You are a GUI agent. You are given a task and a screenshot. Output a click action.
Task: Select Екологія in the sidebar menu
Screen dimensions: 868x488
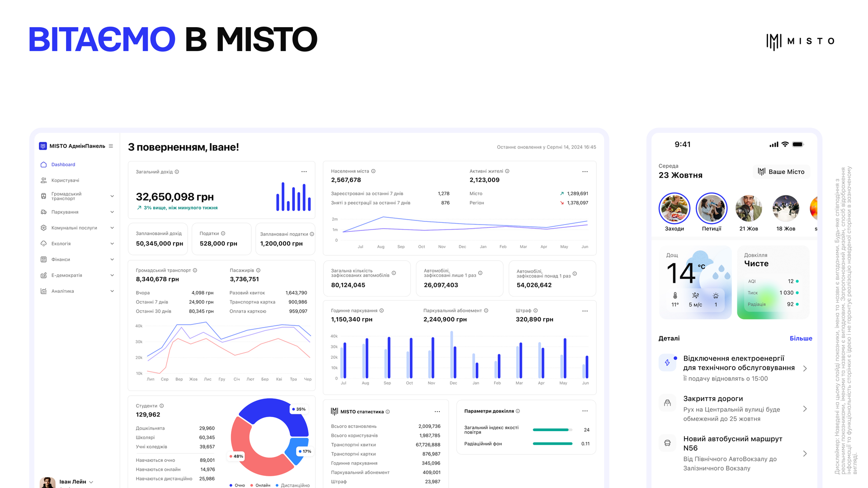tap(61, 244)
